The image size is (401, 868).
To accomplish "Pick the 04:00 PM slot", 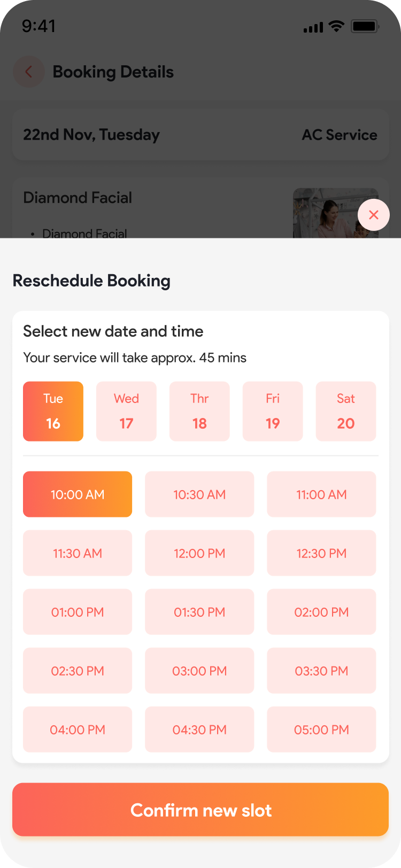I will [x=78, y=730].
